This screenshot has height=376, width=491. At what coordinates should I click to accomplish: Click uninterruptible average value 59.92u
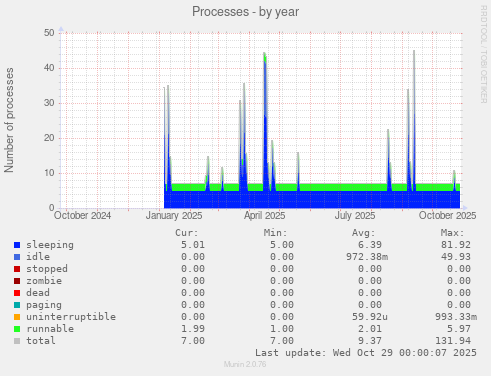tap(370, 317)
